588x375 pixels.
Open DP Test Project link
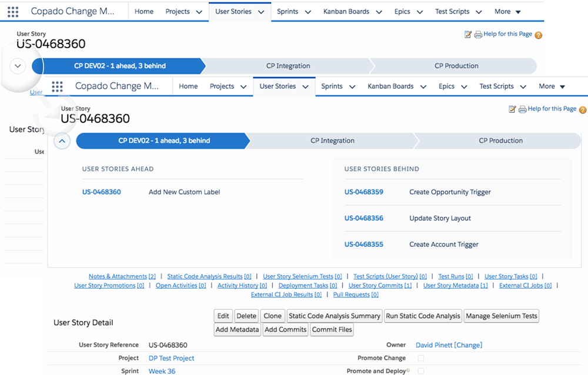(x=171, y=358)
